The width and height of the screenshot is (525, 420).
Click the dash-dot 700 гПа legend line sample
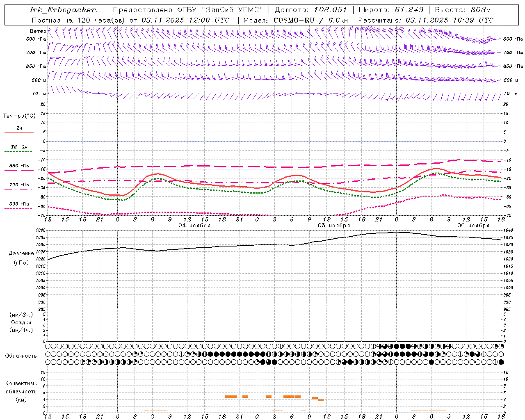[19, 189]
